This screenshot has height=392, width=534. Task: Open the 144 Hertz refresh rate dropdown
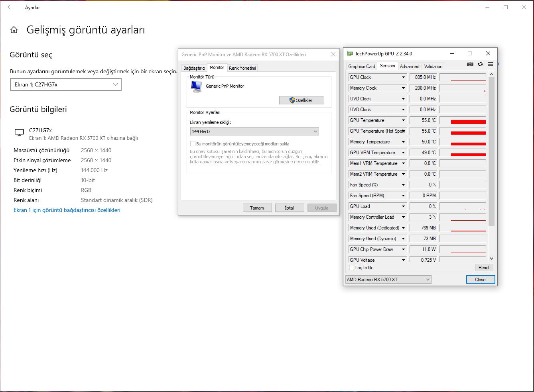[x=254, y=131]
